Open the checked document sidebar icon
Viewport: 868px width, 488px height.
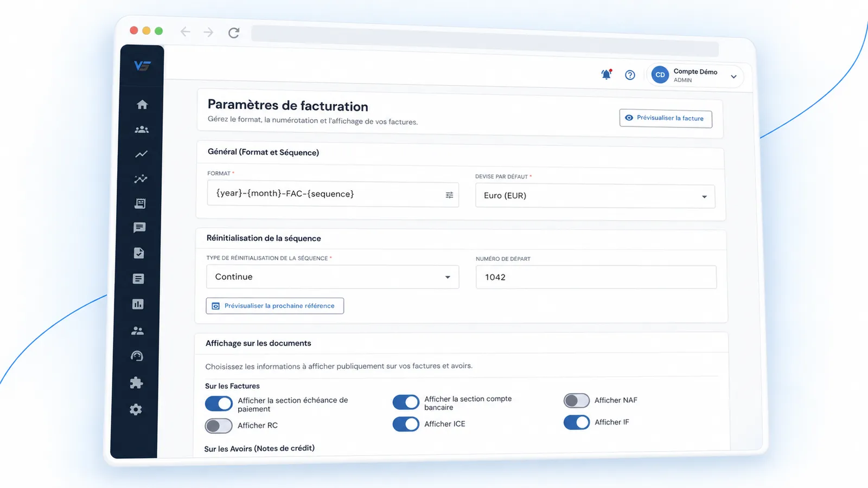(139, 253)
